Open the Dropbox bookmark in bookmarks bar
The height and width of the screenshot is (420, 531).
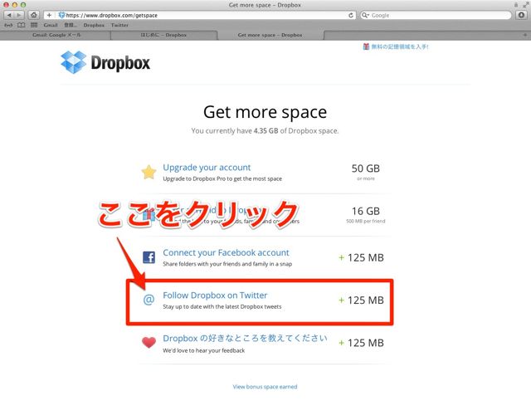tap(94, 25)
